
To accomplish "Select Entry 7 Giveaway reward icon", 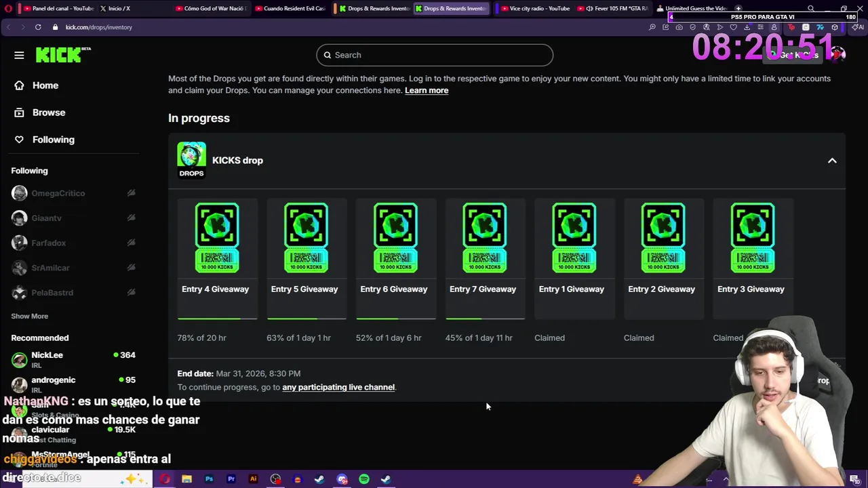I will click(x=484, y=238).
